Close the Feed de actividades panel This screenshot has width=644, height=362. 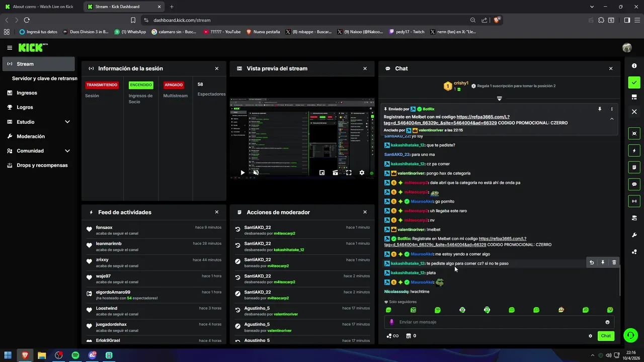coord(217,212)
